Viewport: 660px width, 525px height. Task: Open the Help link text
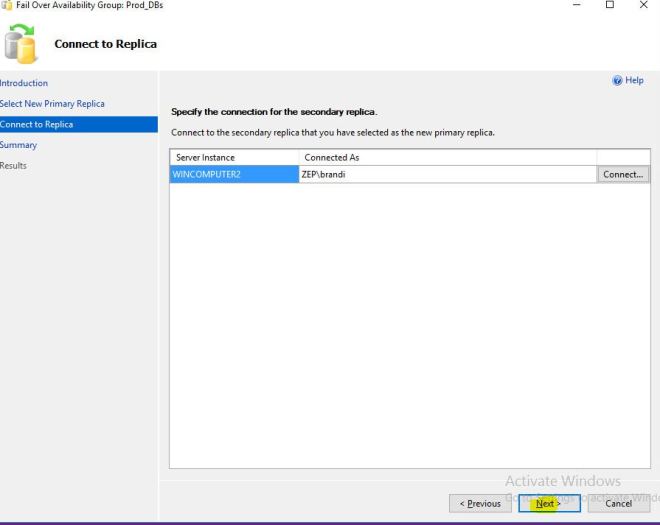[x=634, y=81]
